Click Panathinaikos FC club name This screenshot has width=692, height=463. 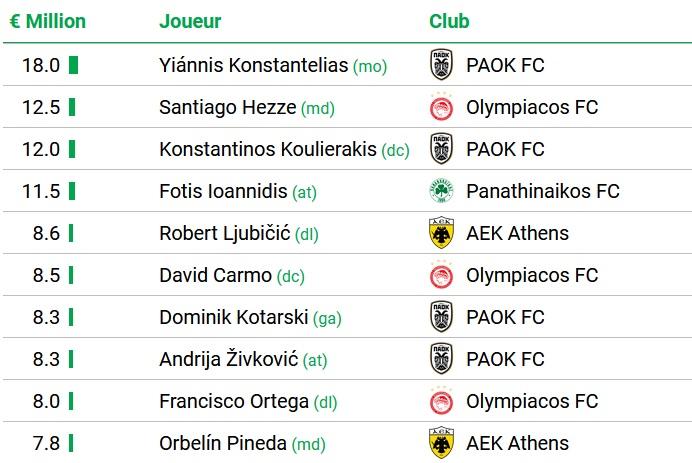[x=543, y=191]
